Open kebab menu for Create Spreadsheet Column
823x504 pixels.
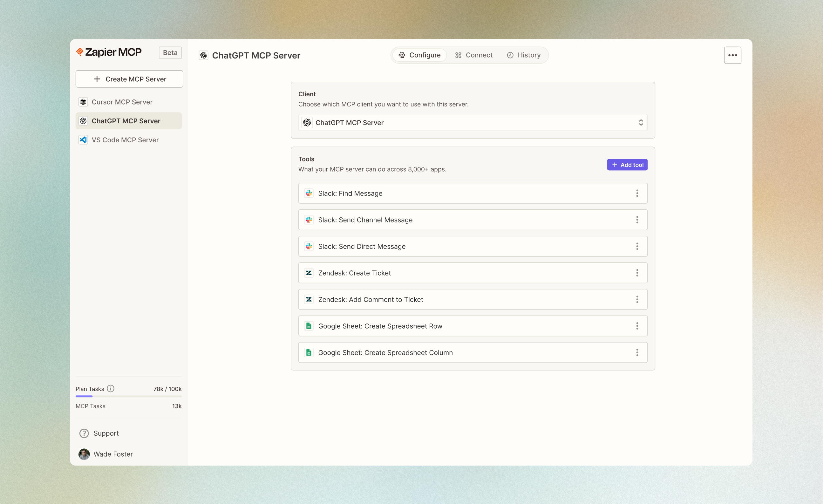pos(637,352)
